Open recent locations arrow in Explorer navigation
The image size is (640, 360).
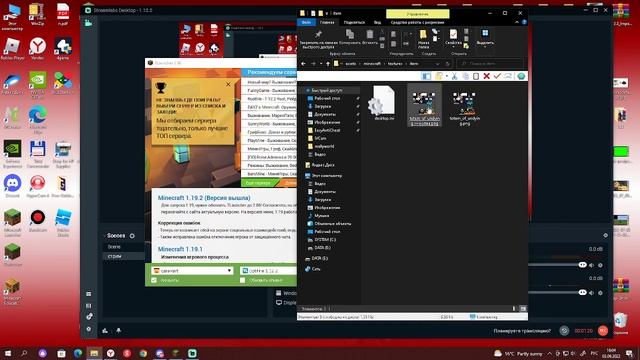321,64
